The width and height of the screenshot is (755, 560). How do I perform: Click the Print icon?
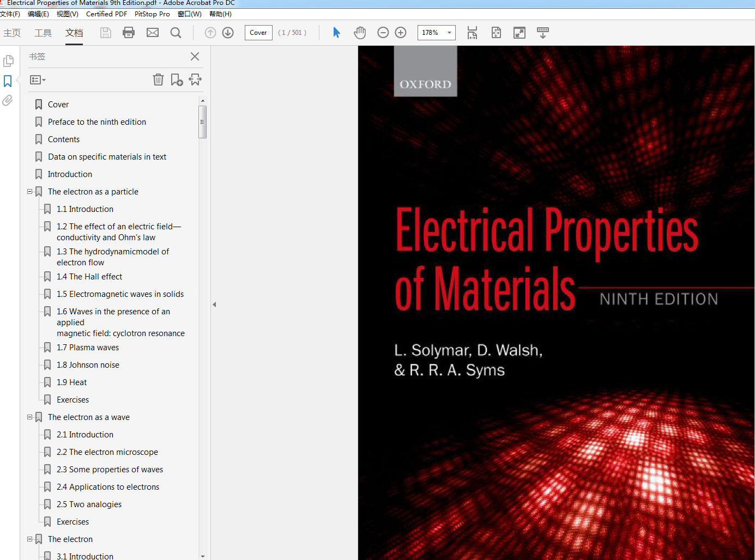coord(129,33)
